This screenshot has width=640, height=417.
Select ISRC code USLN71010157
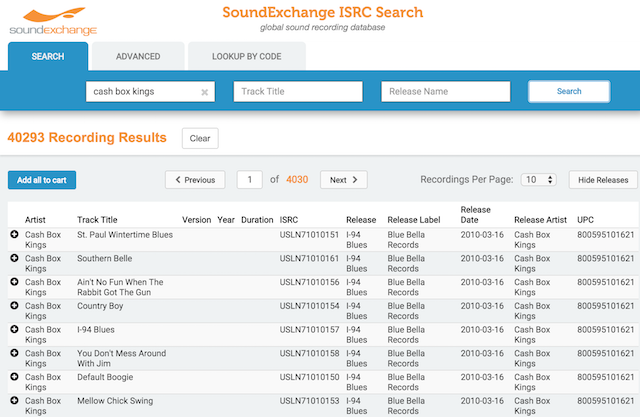[309, 329]
